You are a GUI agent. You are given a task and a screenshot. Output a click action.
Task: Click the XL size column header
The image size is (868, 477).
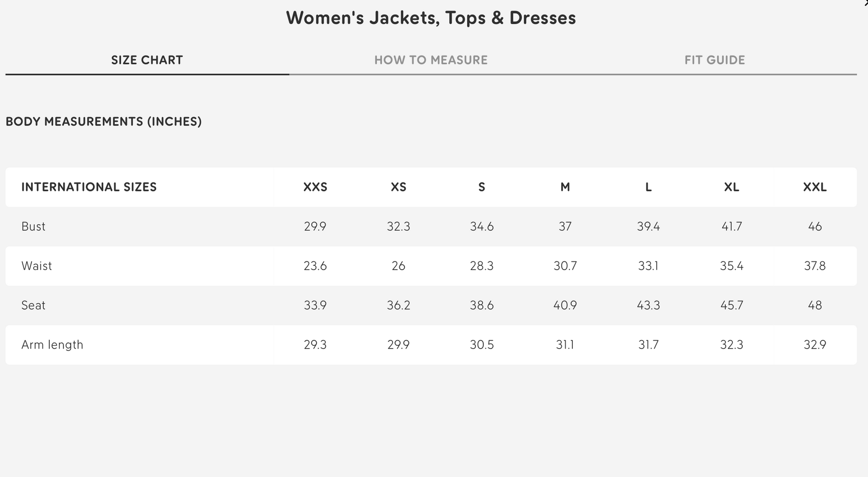[x=732, y=187]
